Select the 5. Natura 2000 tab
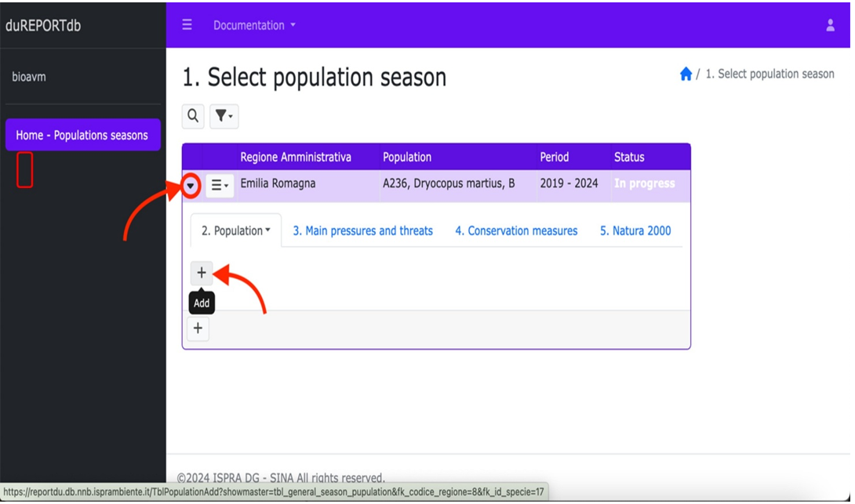 (x=636, y=230)
